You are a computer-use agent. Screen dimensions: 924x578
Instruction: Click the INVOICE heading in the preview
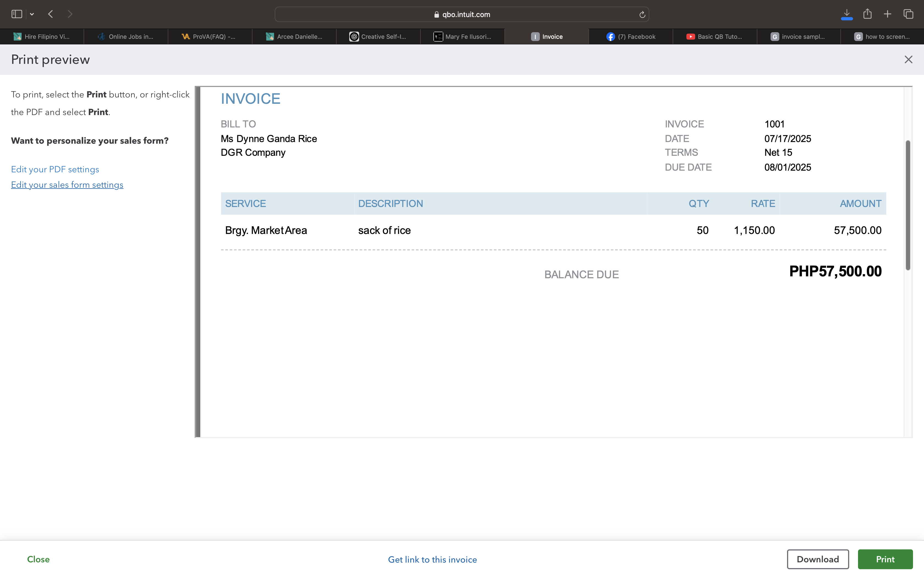point(251,99)
